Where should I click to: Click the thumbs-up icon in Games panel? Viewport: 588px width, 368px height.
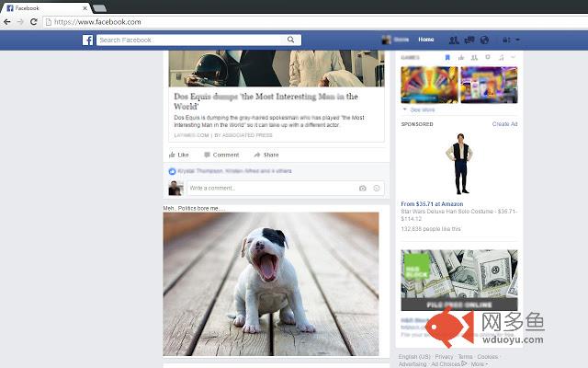(x=461, y=57)
